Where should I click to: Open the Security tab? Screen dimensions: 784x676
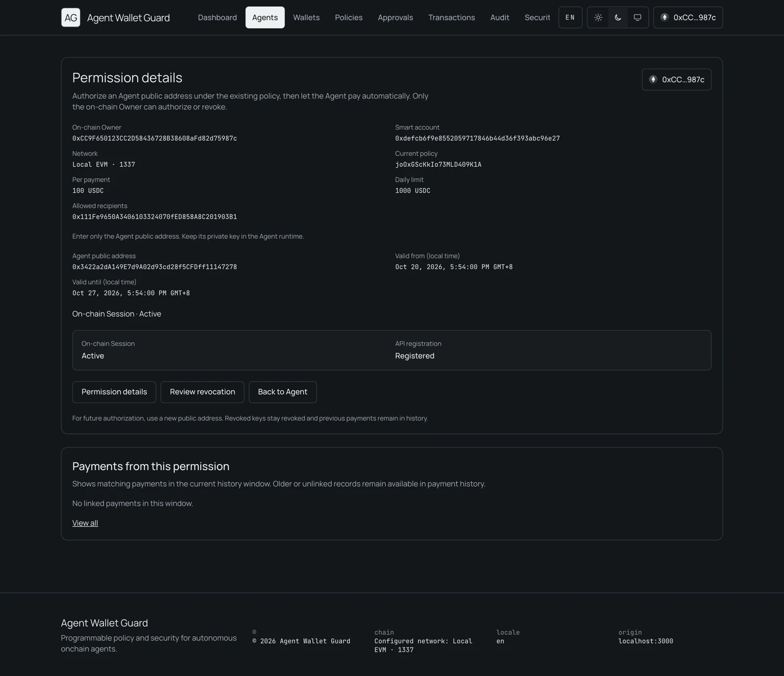[537, 18]
